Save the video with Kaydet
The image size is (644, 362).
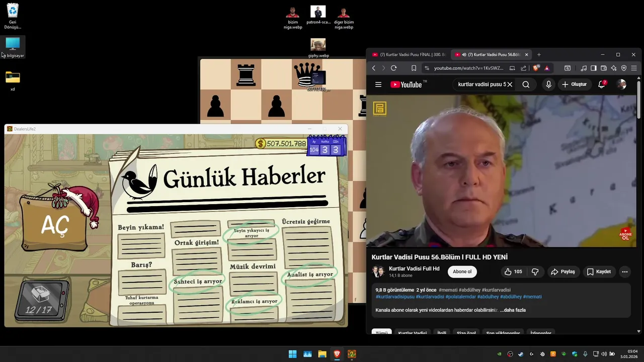(599, 271)
